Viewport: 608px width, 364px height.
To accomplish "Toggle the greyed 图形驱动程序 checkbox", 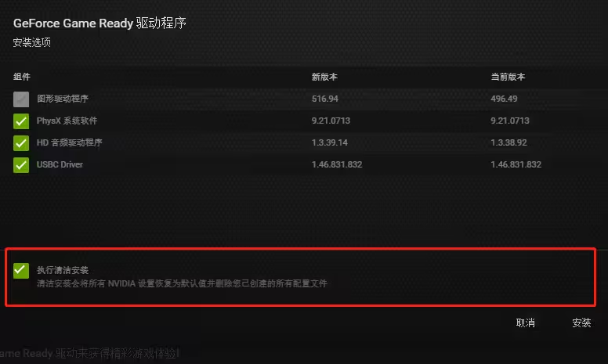I will (x=21, y=99).
